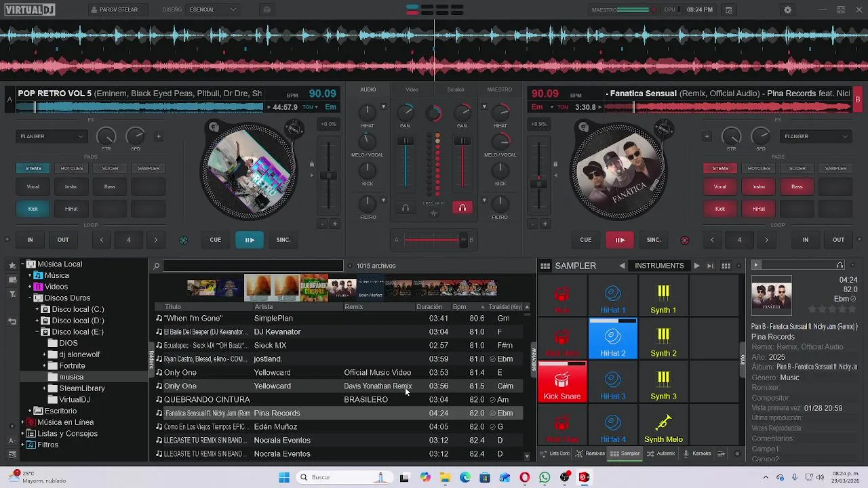Click the deck A pitch minus button
The image size is (868, 488).
point(322,224)
